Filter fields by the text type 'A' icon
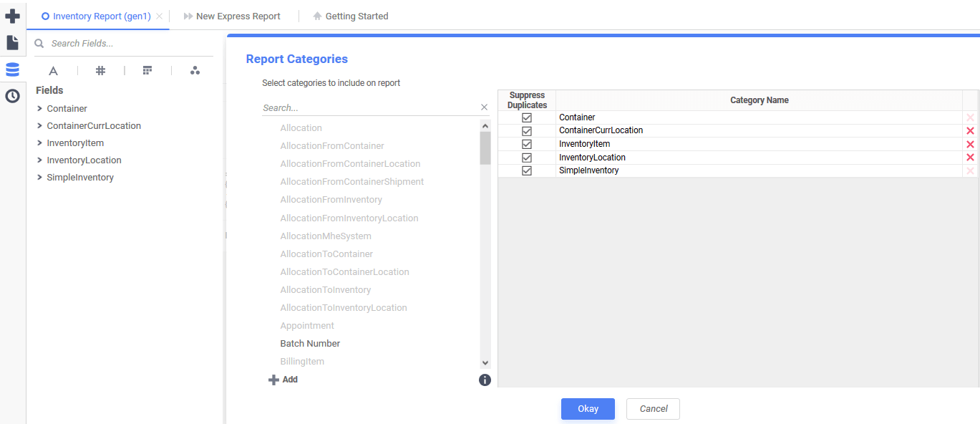Screen dimensions: 980x424 coord(53,70)
